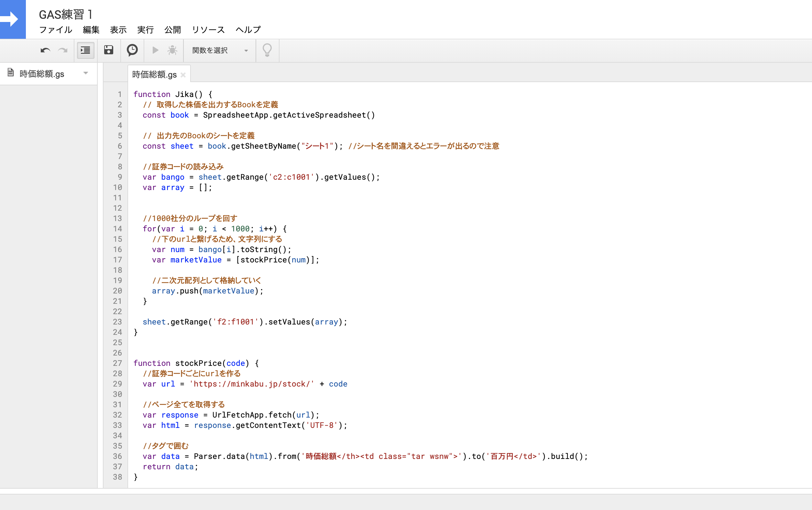Click the for loop on line 14
Screen dimensions: 812x510
pos(215,229)
